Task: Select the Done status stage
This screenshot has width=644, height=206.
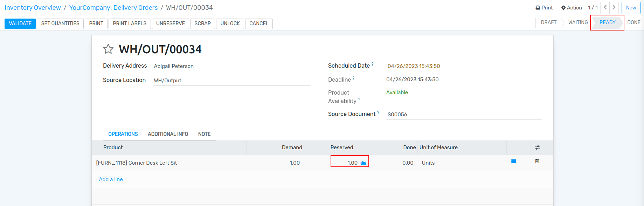Action: [x=633, y=22]
